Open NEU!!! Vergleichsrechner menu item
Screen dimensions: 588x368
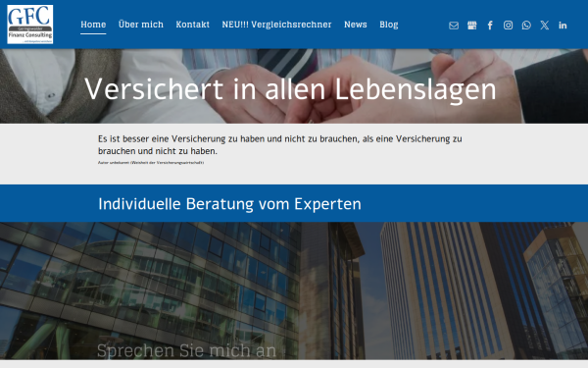tap(276, 25)
